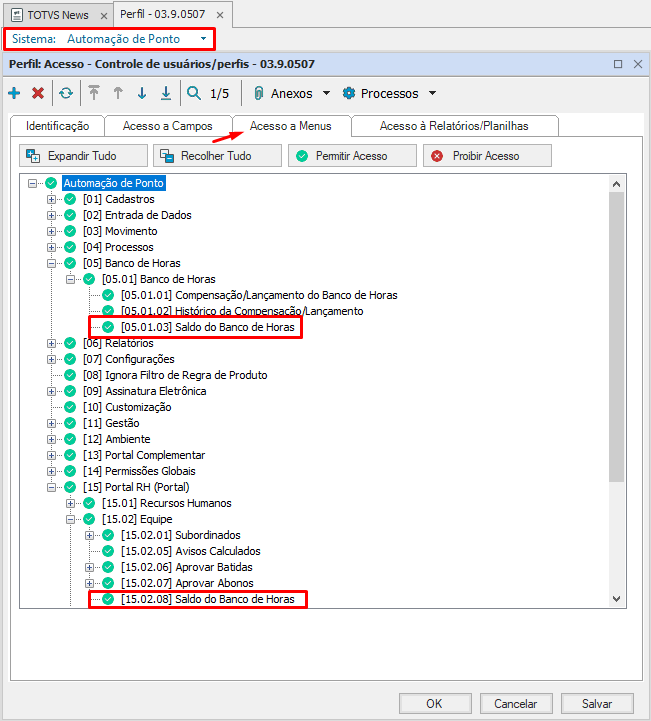651x721 pixels.
Task: Open the search magnifier icon
Action: click(x=194, y=93)
